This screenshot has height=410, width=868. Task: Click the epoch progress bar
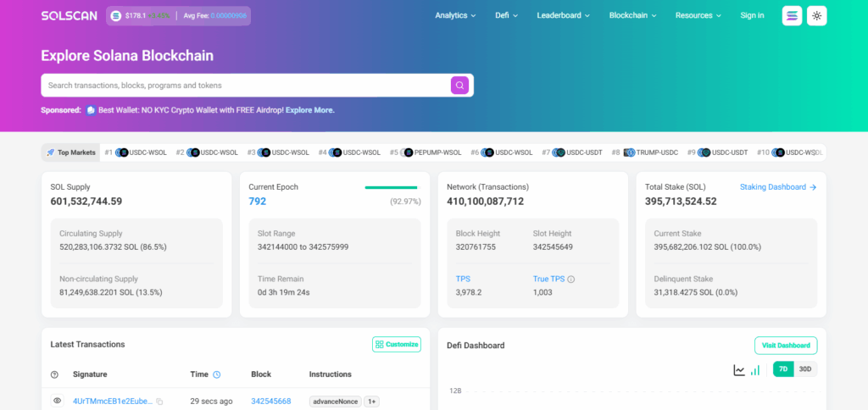[x=391, y=187]
